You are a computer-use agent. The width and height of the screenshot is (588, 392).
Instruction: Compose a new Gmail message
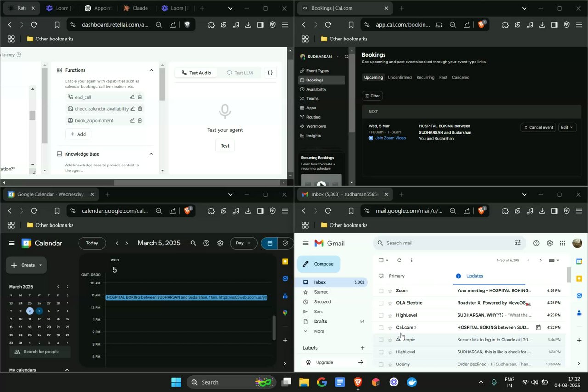(x=319, y=264)
